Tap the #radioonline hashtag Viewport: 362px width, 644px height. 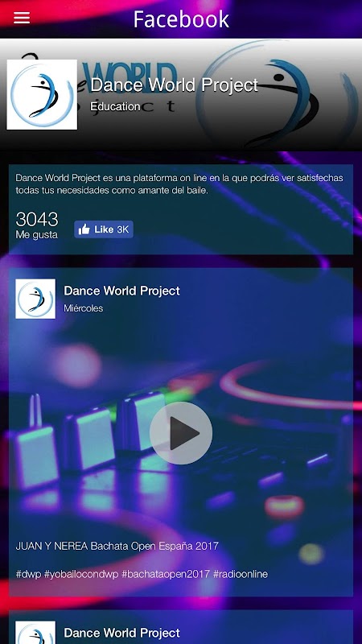click(x=241, y=574)
